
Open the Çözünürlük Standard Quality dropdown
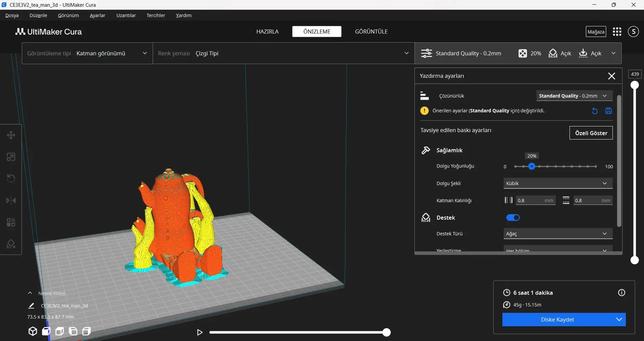574,96
